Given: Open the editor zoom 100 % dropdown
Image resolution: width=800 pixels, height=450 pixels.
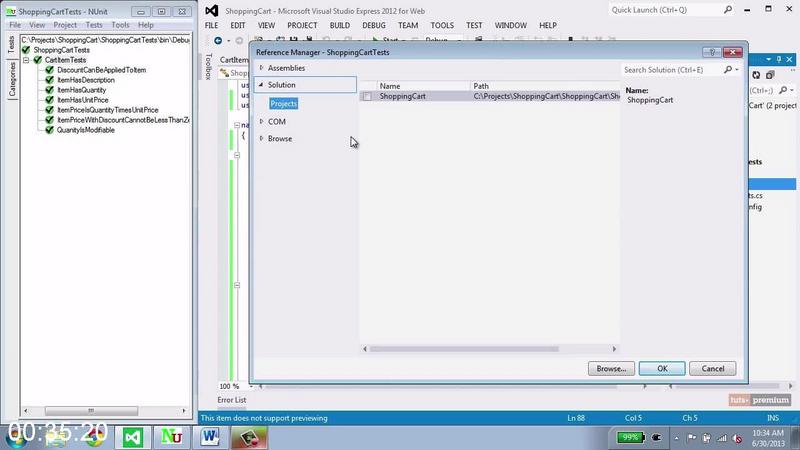Looking at the screenshot, I should click(x=251, y=386).
